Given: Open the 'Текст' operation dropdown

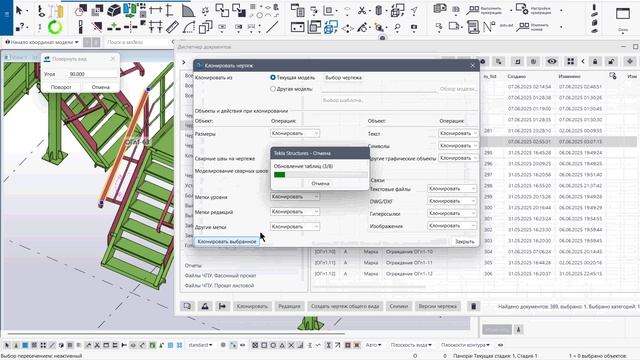Looking at the screenshot, I should tap(458, 133).
